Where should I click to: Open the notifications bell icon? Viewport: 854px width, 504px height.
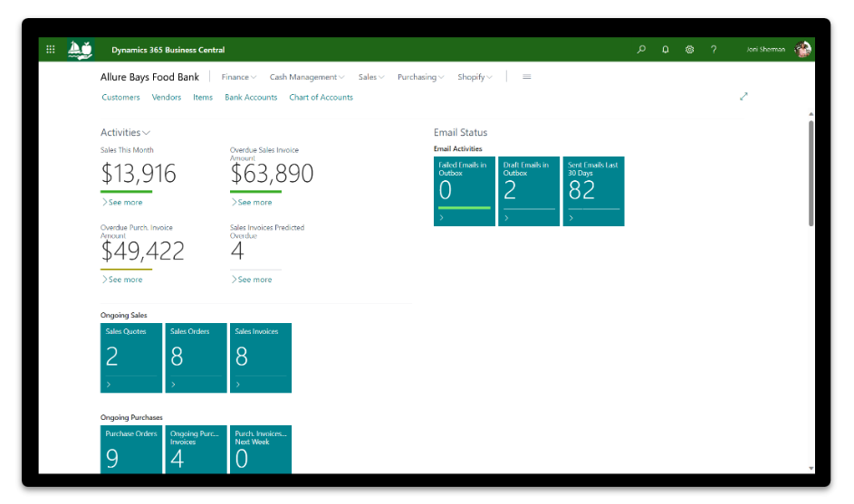pos(665,50)
